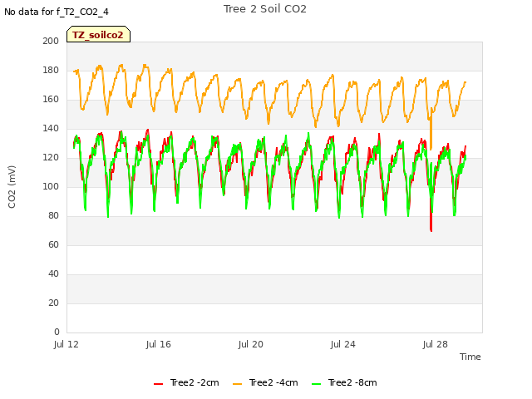Viewport: 532px width, 399px height.
Task: Click the 40 y-axis tick label
Action: tap(53, 273)
